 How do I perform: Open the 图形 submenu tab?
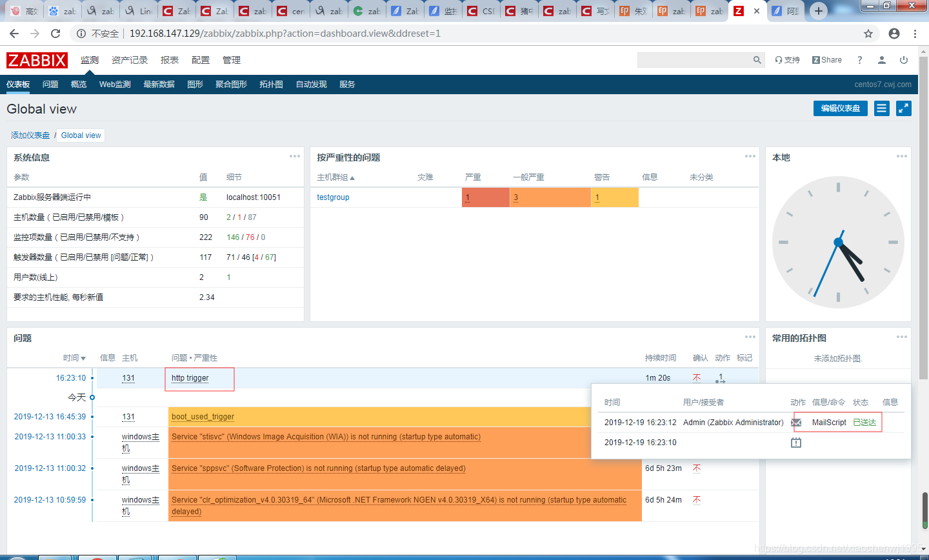pyautogui.click(x=195, y=85)
